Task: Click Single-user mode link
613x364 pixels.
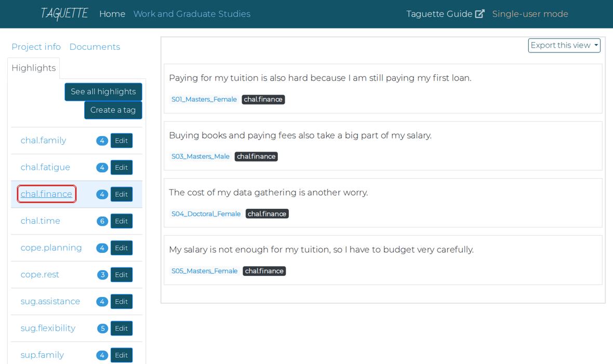Action: (x=530, y=14)
